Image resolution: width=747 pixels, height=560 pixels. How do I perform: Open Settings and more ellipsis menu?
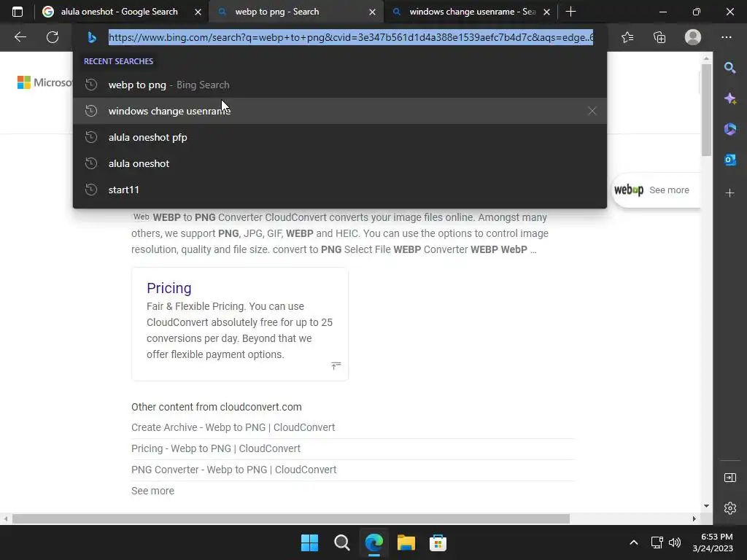tap(726, 37)
